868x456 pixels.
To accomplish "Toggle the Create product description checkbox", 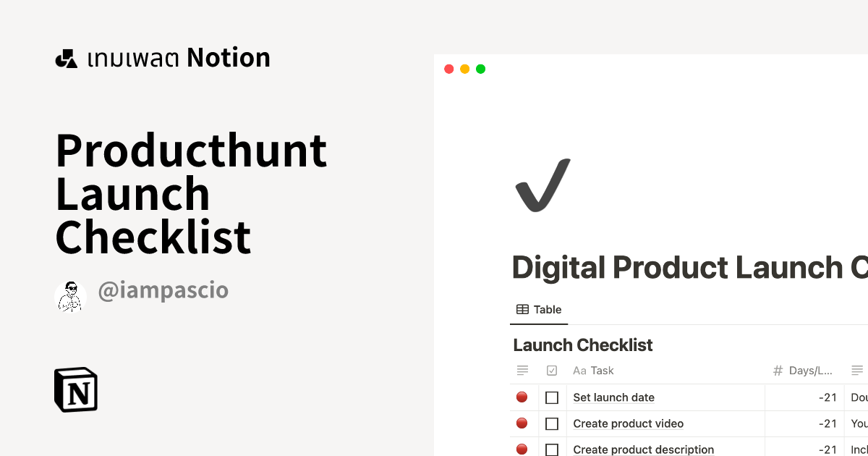I will [x=552, y=449].
